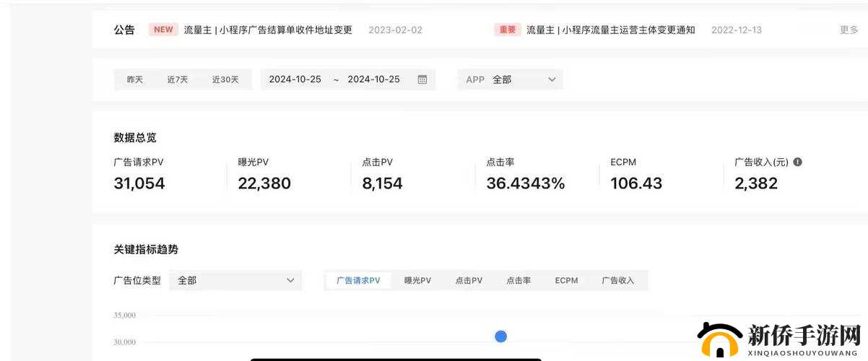Select the 近30天 quick range
Viewport: 868px width, 361px height.
tap(225, 79)
